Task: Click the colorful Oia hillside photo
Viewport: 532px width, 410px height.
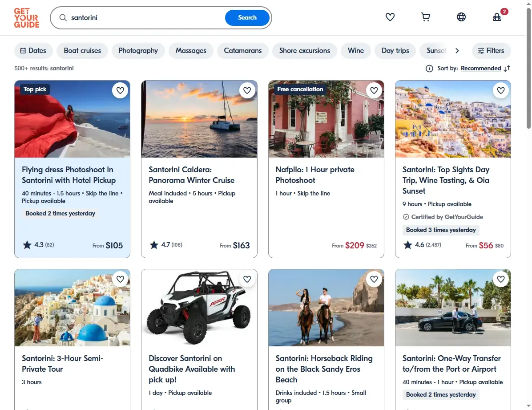Action: point(453,119)
